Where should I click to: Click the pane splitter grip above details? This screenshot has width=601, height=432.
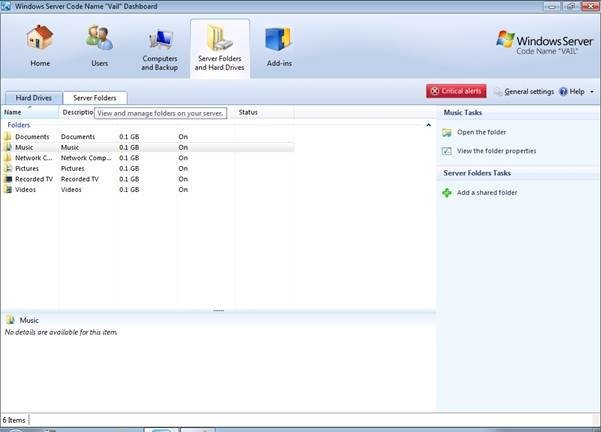pos(218,310)
